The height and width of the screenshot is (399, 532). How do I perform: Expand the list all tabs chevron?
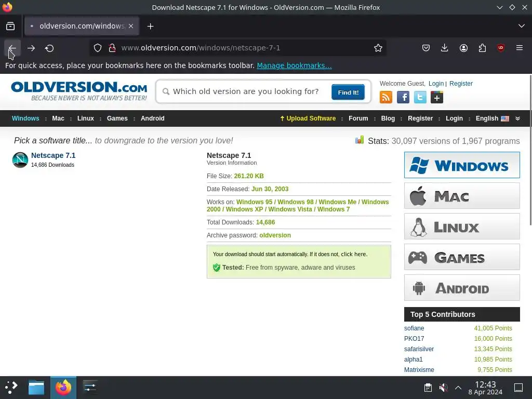(522, 26)
